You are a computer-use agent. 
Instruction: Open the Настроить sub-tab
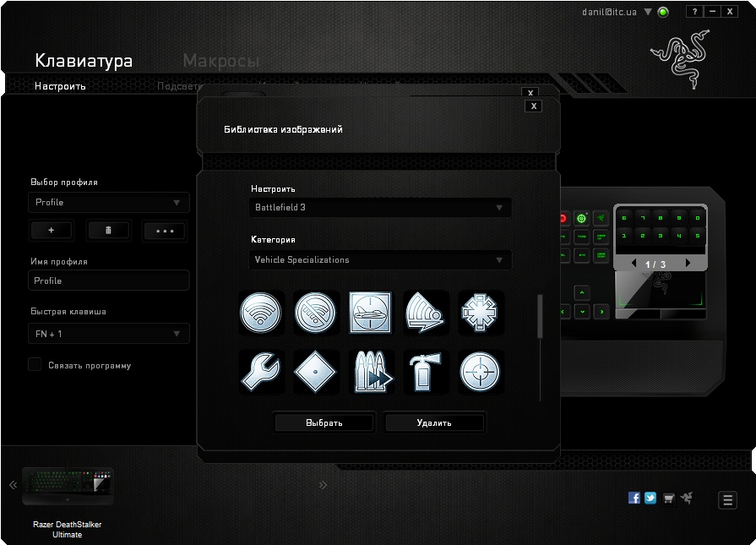click(60, 86)
